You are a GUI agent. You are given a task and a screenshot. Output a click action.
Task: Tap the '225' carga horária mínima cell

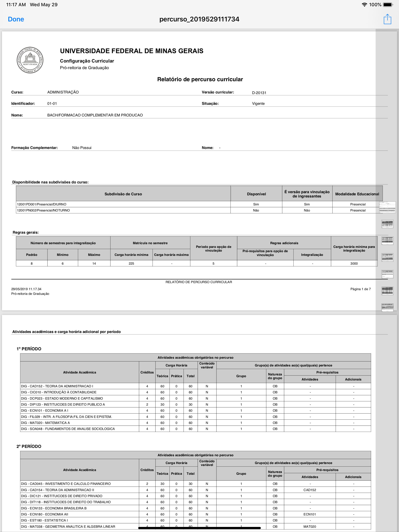(131, 263)
